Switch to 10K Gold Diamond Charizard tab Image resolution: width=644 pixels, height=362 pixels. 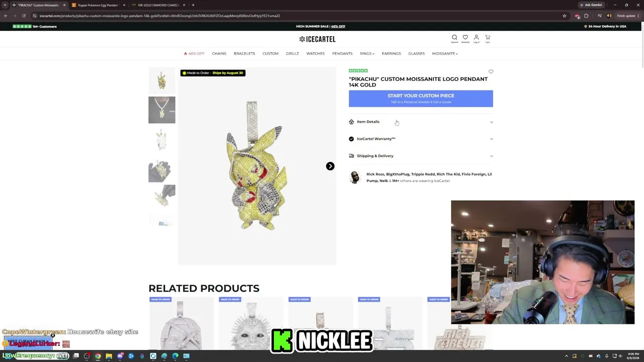click(158, 5)
